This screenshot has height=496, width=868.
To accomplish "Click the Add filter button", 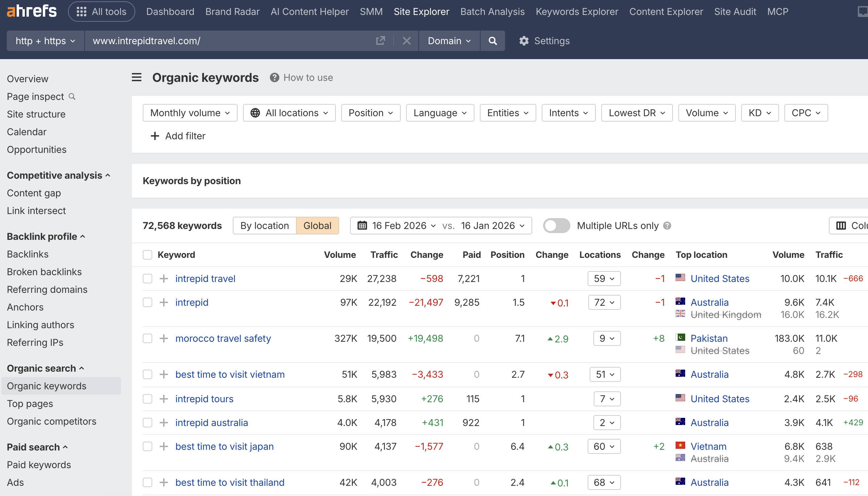I will coord(178,136).
